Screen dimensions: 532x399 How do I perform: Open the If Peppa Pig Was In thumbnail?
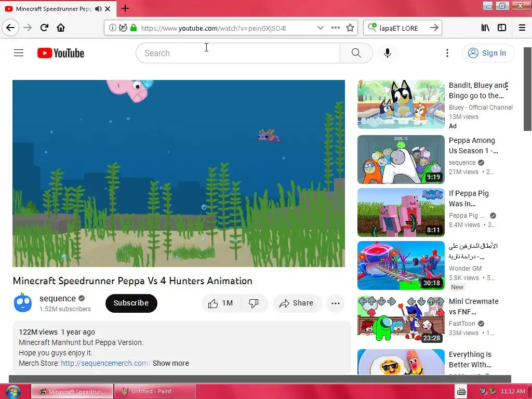[x=401, y=212]
